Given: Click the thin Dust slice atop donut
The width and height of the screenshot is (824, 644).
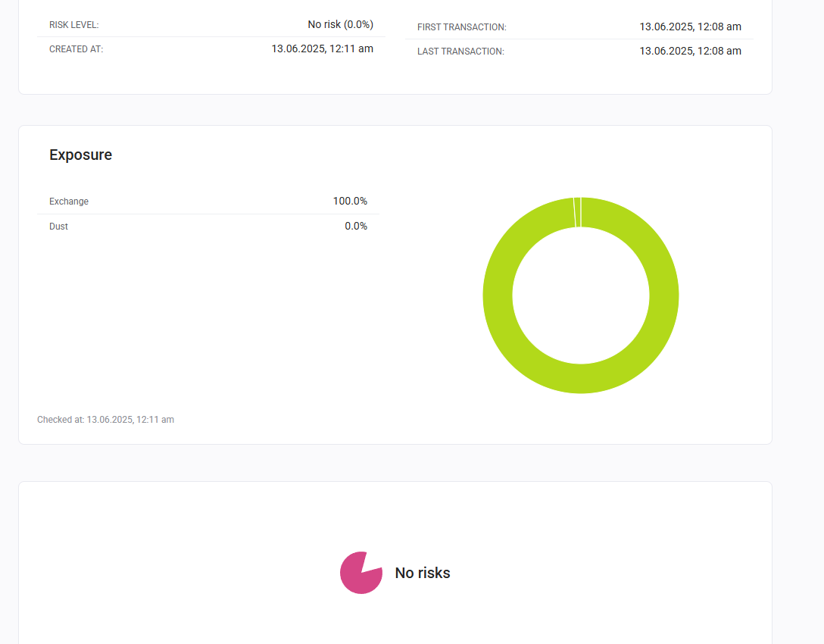Looking at the screenshot, I should [x=577, y=211].
